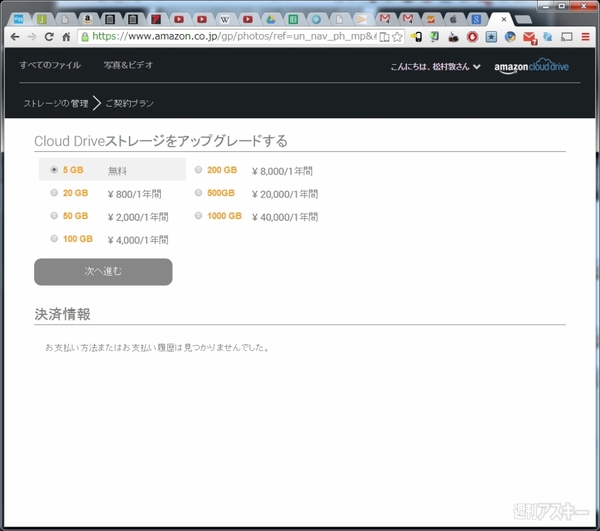Click the browser forward arrow
Image resolution: width=600 pixels, height=531 pixels.
(x=32, y=37)
